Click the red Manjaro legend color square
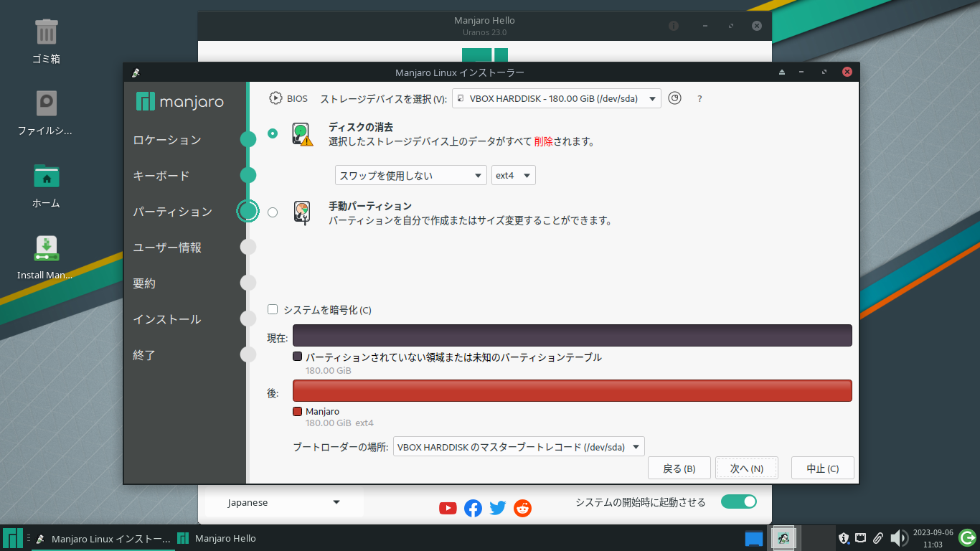 point(297,412)
